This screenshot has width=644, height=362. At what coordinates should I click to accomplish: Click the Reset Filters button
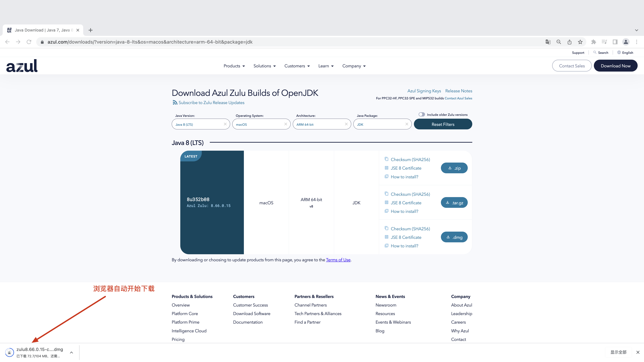point(443,124)
